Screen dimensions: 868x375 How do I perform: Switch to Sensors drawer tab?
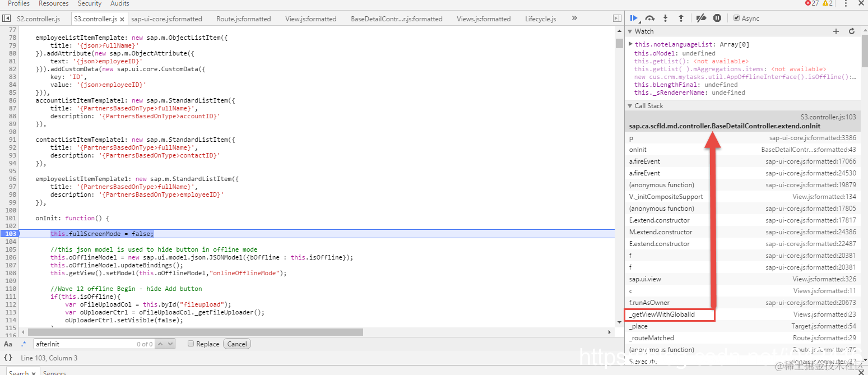pos(54,373)
